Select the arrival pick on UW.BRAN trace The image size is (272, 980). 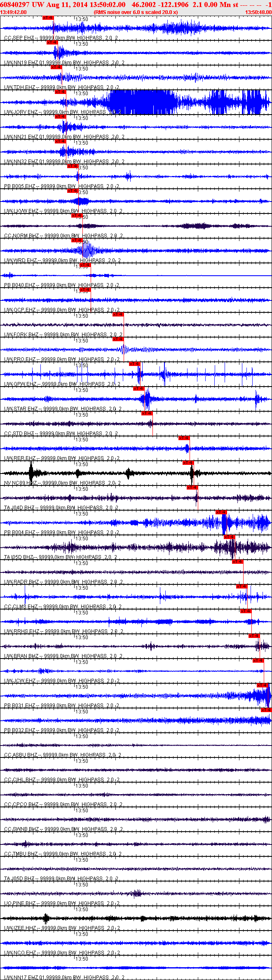pos(254,636)
